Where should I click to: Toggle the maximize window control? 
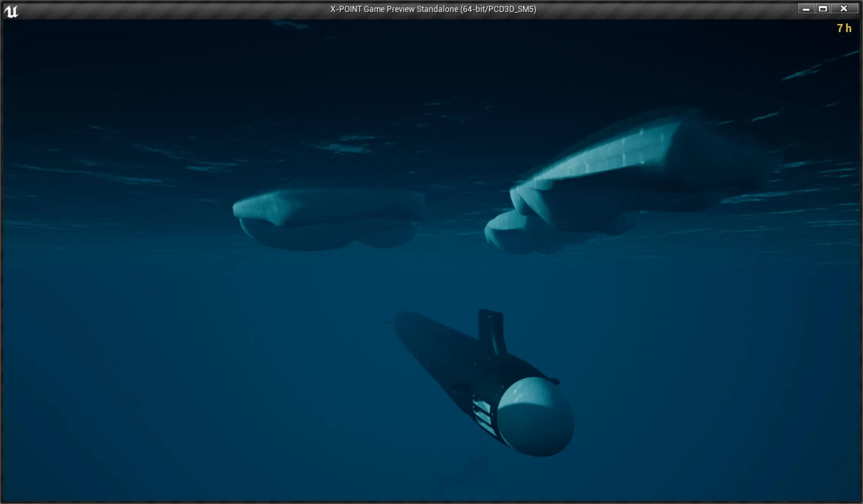823,8
